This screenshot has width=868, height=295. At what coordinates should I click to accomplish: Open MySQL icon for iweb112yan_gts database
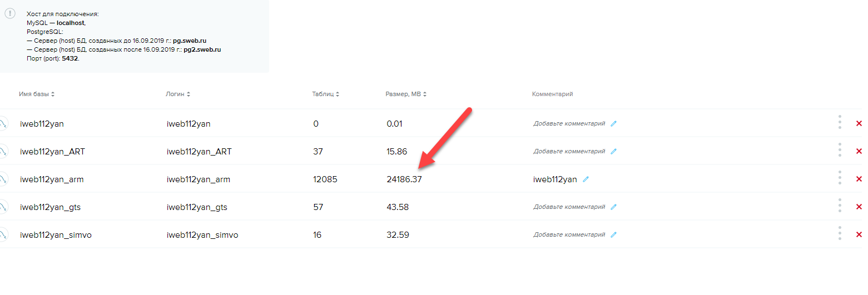[x=3, y=207]
